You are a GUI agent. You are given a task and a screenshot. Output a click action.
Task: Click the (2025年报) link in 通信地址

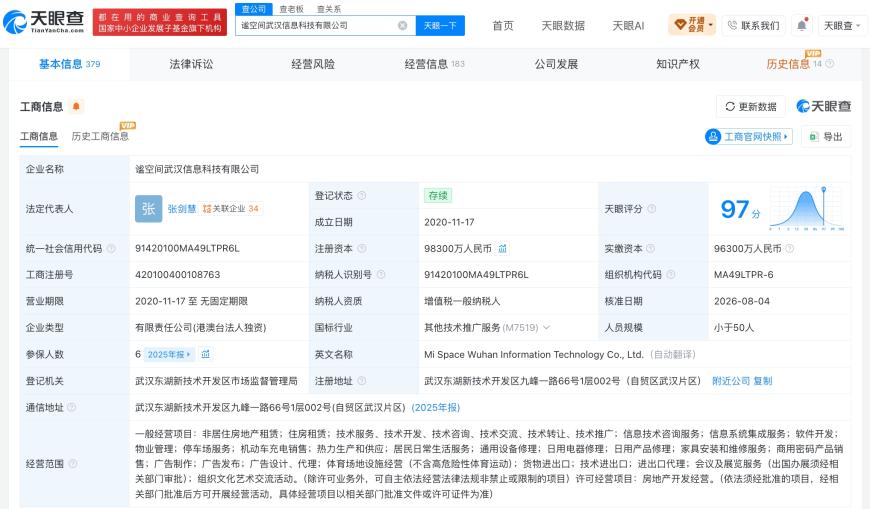click(x=436, y=407)
